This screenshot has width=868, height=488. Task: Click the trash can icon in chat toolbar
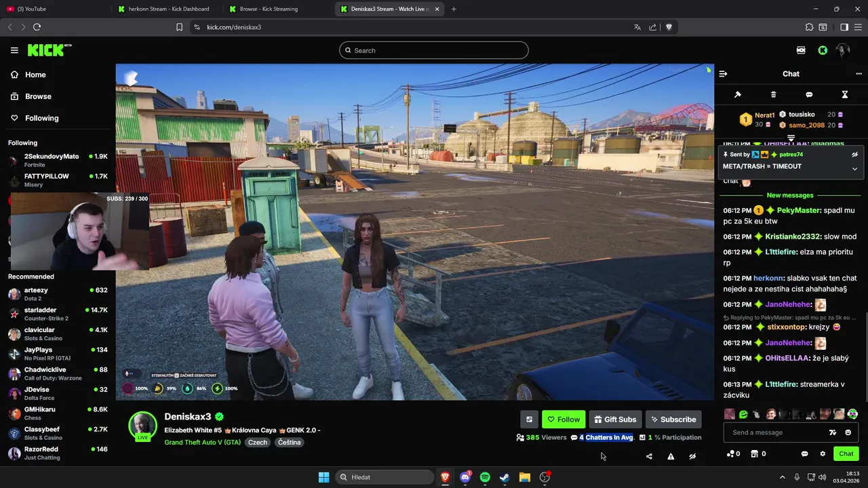click(x=773, y=95)
